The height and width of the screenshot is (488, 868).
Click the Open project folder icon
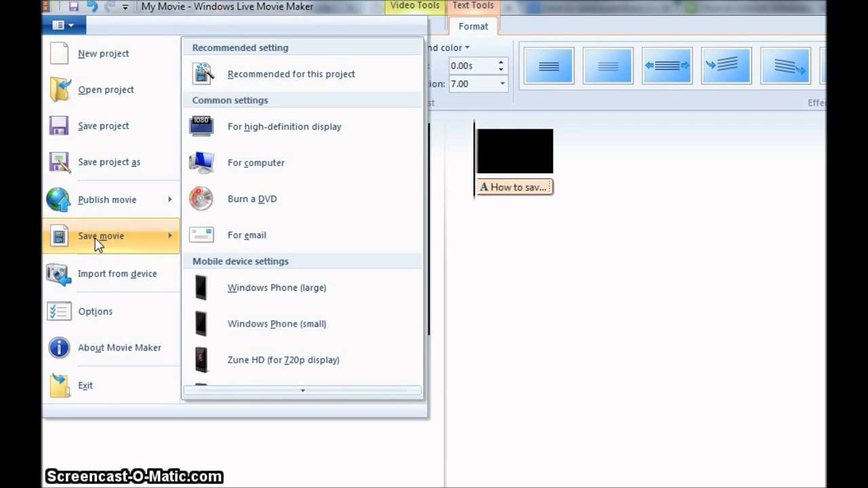59,89
